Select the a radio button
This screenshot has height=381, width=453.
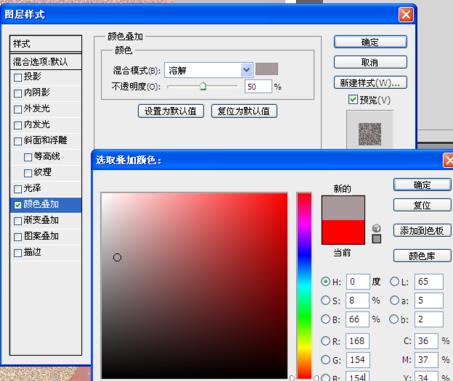pyautogui.click(x=395, y=300)
